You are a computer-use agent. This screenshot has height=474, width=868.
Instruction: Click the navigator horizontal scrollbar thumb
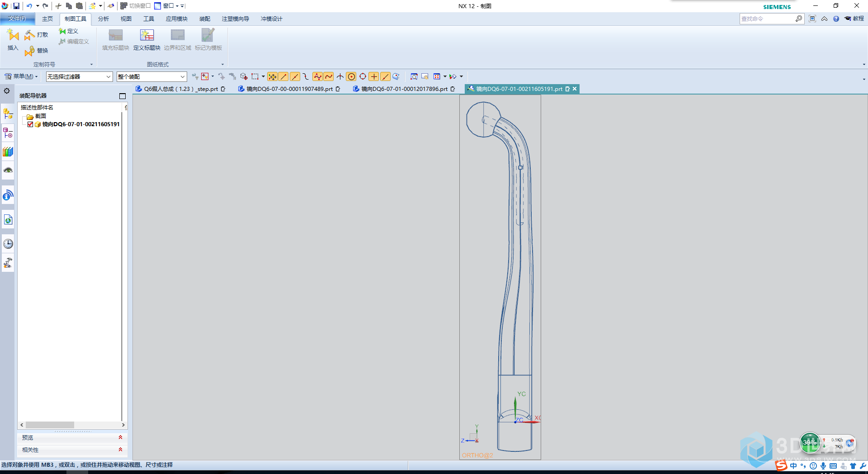coord(50,425)
